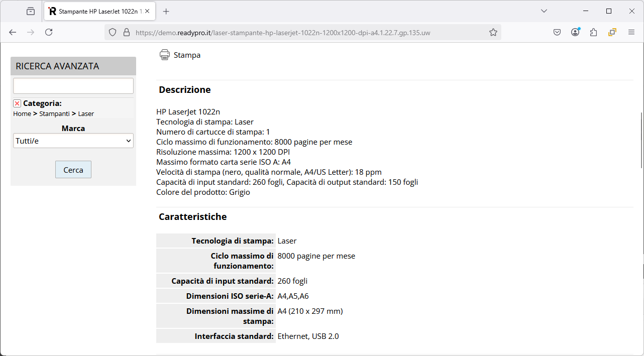
Task: Focus the Ricerca Avanzata search field
Action: (73, 86)
